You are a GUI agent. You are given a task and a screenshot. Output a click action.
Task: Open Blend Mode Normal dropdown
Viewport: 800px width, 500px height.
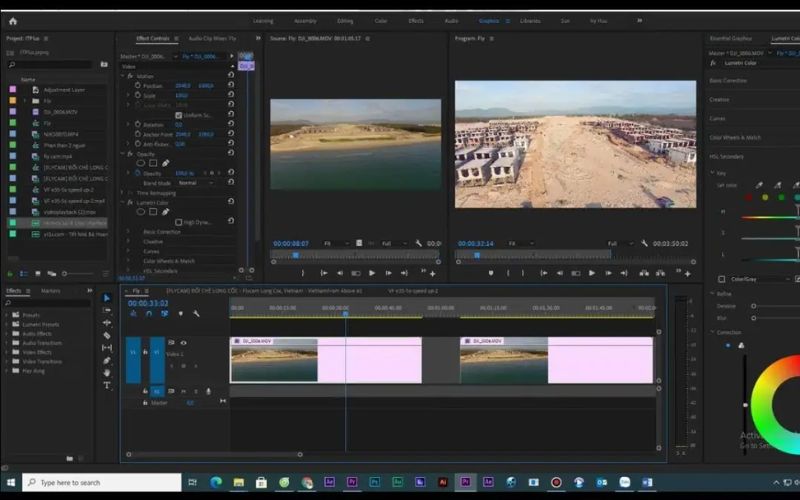click(196, 183)
